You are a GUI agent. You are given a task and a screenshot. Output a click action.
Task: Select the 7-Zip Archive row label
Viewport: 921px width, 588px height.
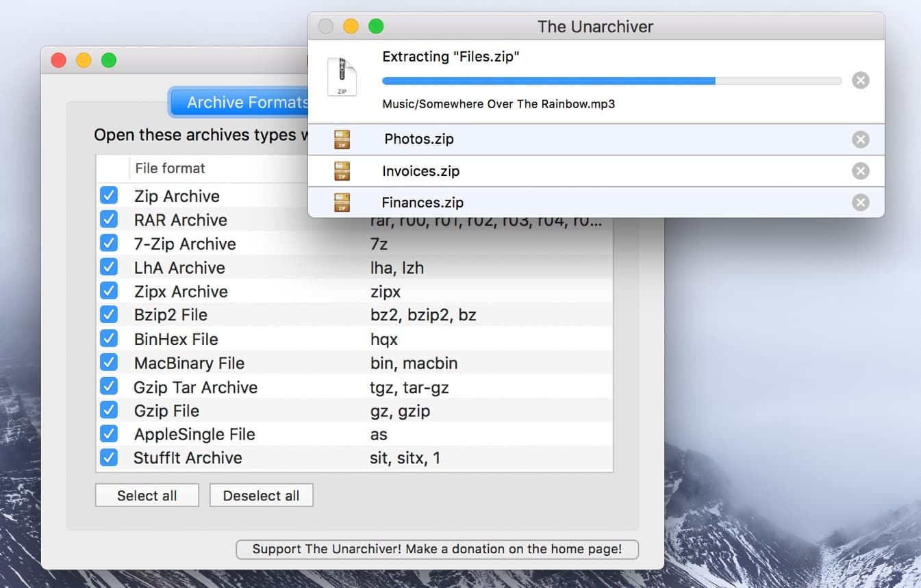(185, 244)
